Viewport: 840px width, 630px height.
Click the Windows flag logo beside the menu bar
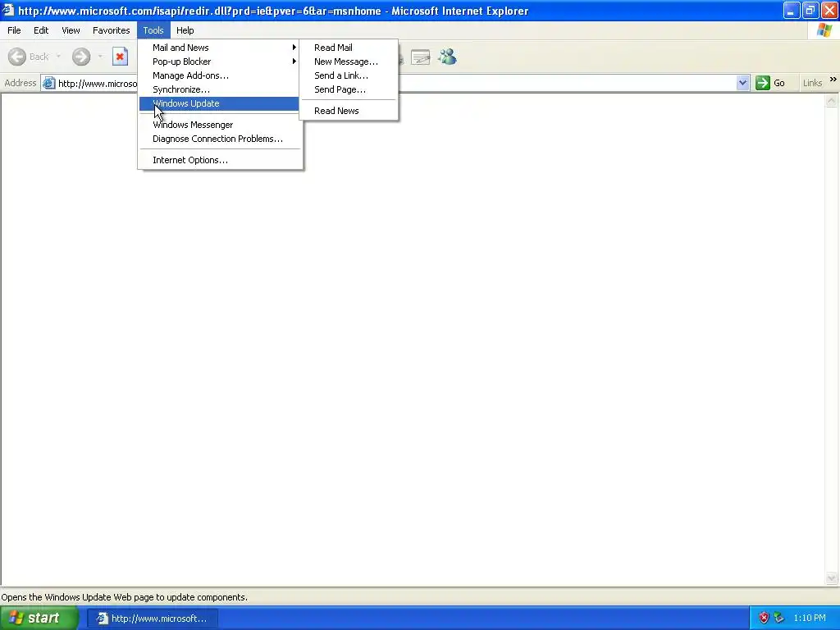click(824, 30)
